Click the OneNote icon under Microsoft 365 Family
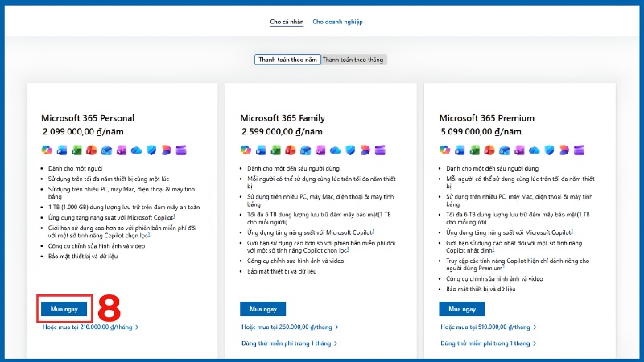Viewport: 644px width, 362px height. pos(320,150)
